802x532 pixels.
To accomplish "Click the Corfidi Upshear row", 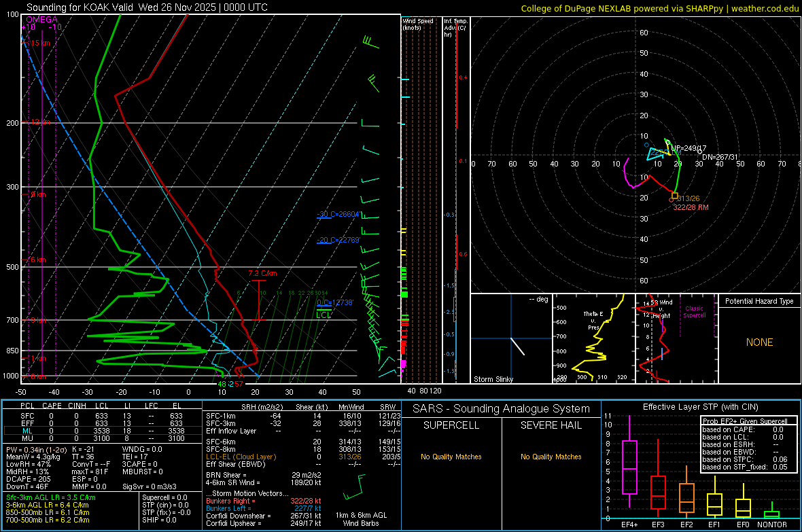I will (264, 523).
